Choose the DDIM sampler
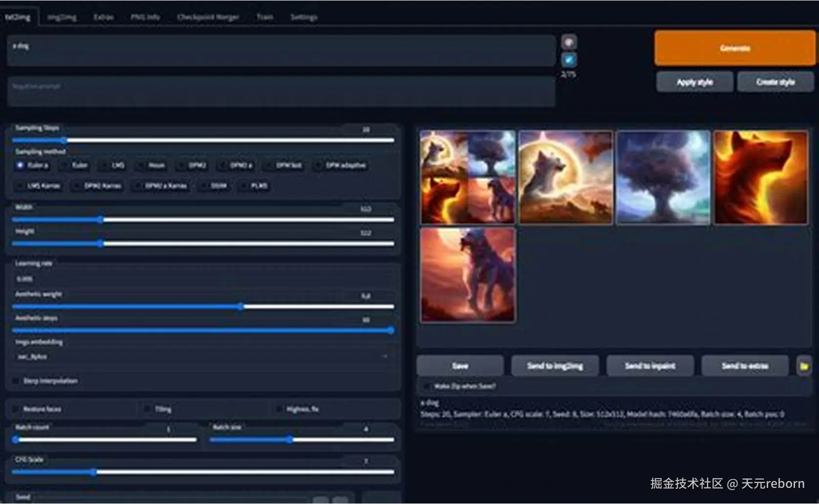Viewport: 819px width, 504px height. (x=213, y=186)
